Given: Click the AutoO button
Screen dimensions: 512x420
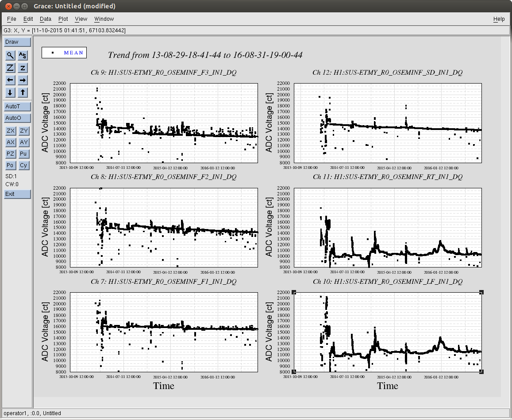Looking at the screenshot, I should click(x=18, y=118).
